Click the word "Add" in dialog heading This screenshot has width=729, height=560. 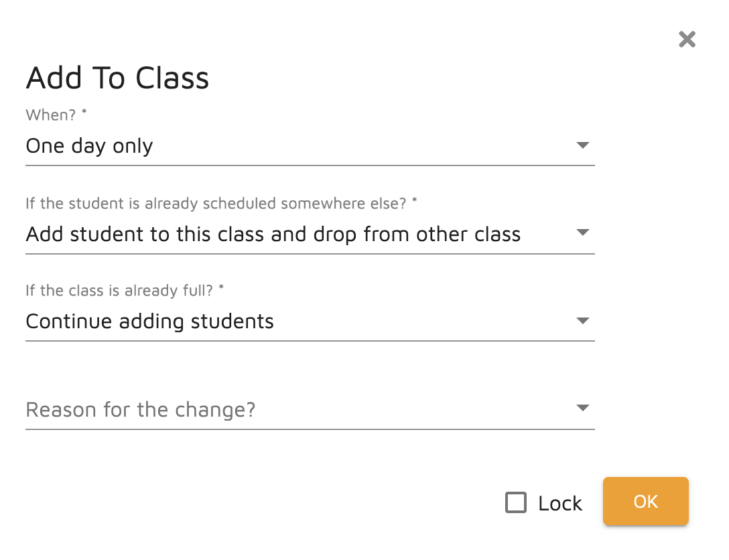pyautogui.click(x=54, y=78)
